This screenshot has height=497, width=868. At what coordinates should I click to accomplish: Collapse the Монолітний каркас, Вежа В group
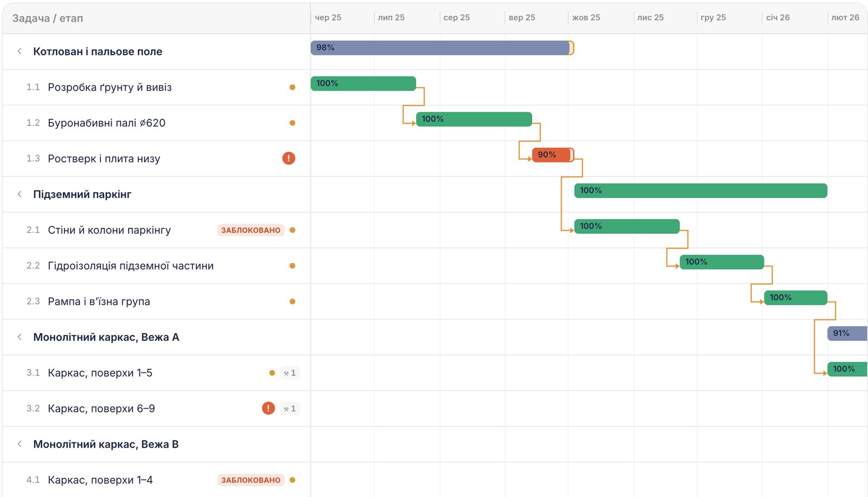click(x=20, y=444)
